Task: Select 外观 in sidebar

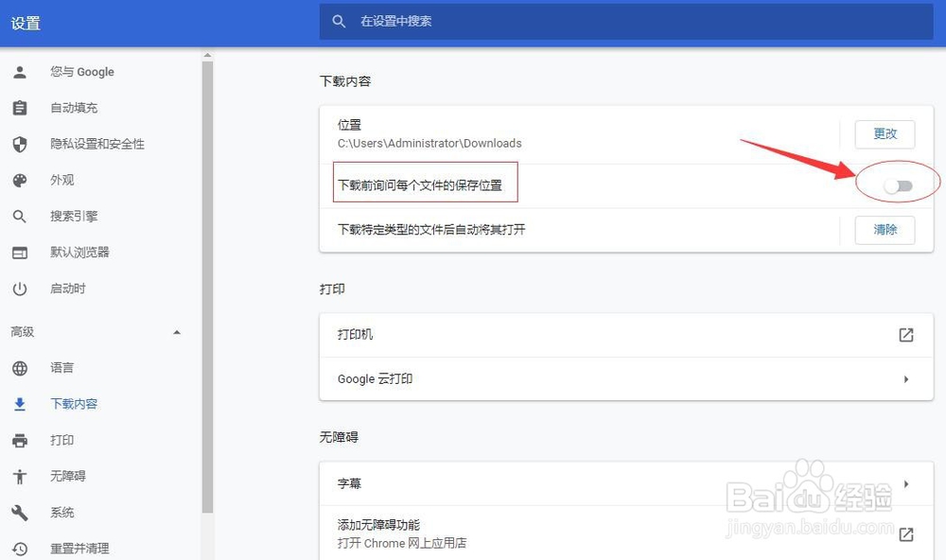Action: click(x=62, y=180)
